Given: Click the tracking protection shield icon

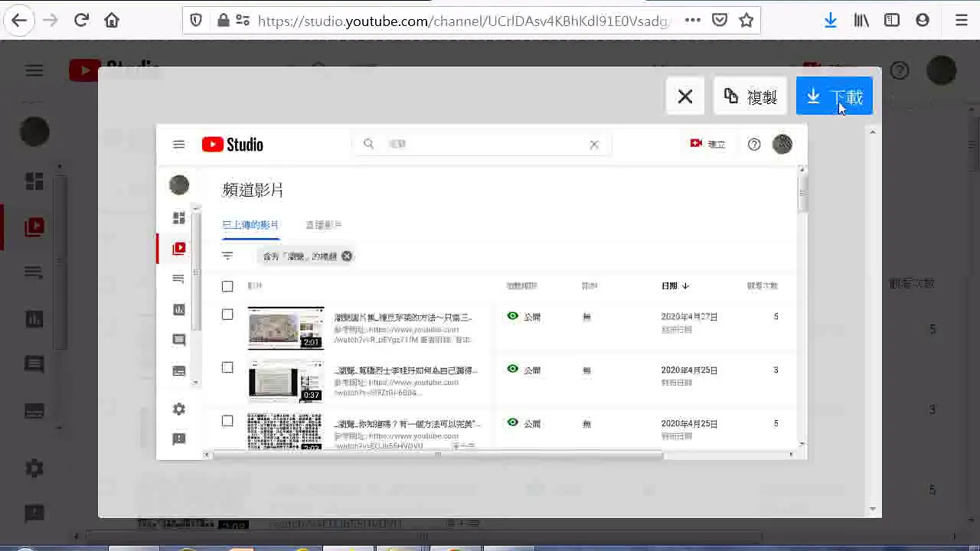Looking at the screenshot, I should click(196, 21).
